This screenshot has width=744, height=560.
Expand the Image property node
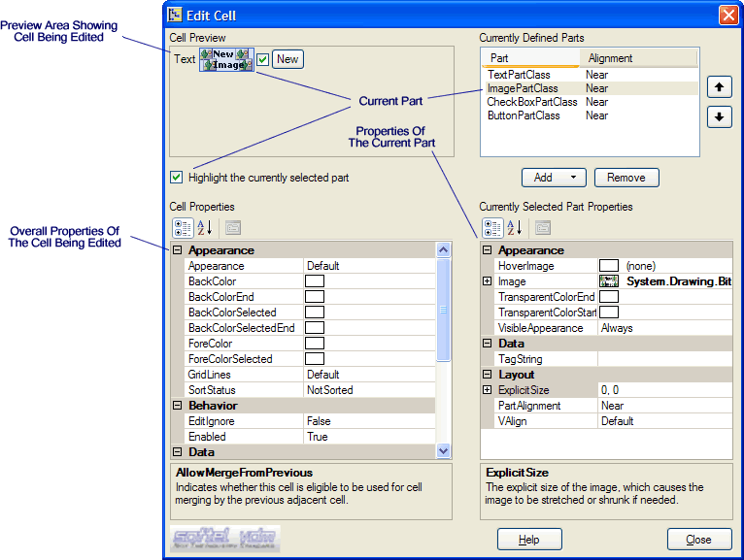point(488,281)
